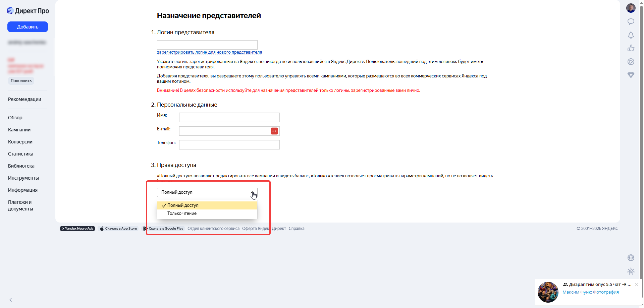
Task: Open Информация in sidebar
Action: tap(23, 190)
